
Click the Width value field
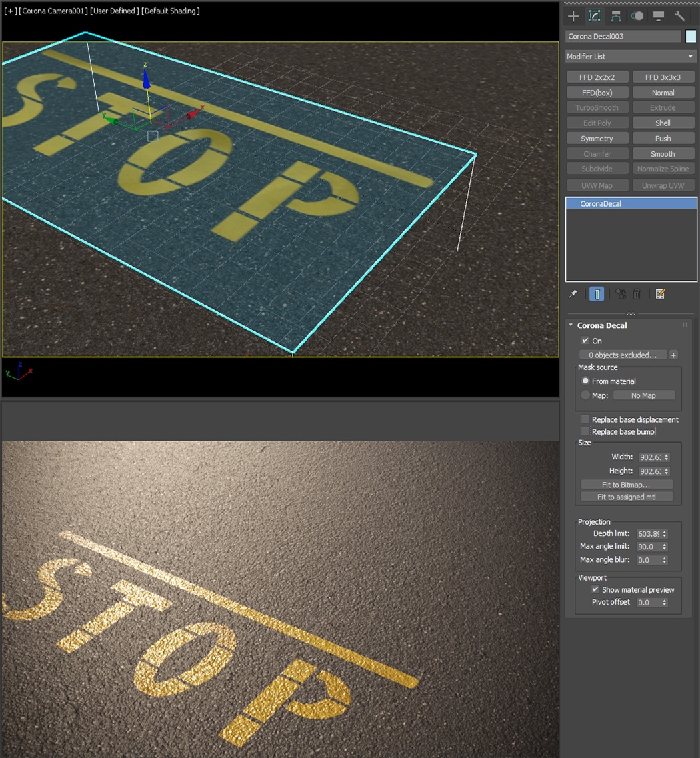click(650, 457)
